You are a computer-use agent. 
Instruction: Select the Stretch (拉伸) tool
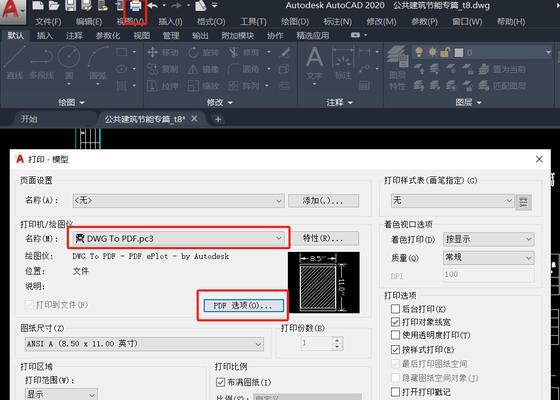162,86
